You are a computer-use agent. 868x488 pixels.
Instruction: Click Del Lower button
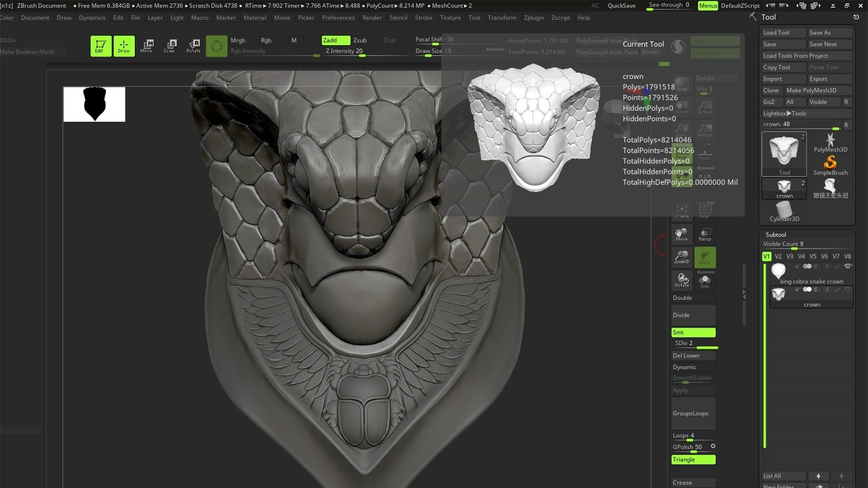click(x=693, y=356)
